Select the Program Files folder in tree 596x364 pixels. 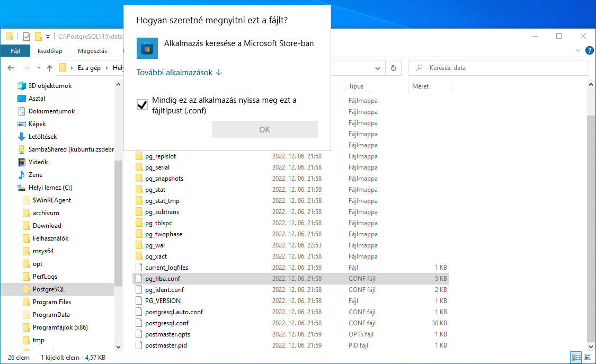[52, 302]
